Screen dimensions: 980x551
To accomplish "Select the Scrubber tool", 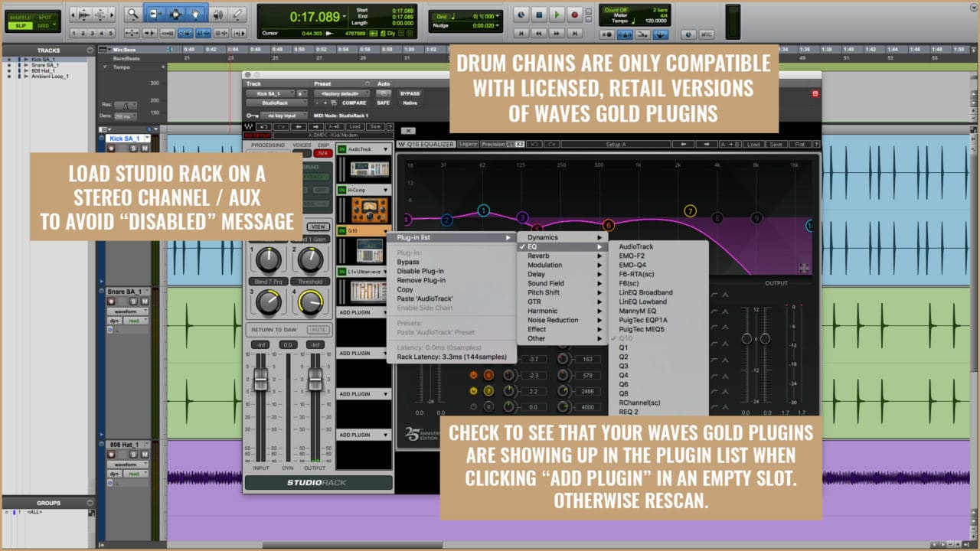I will (x=219, y=15).
